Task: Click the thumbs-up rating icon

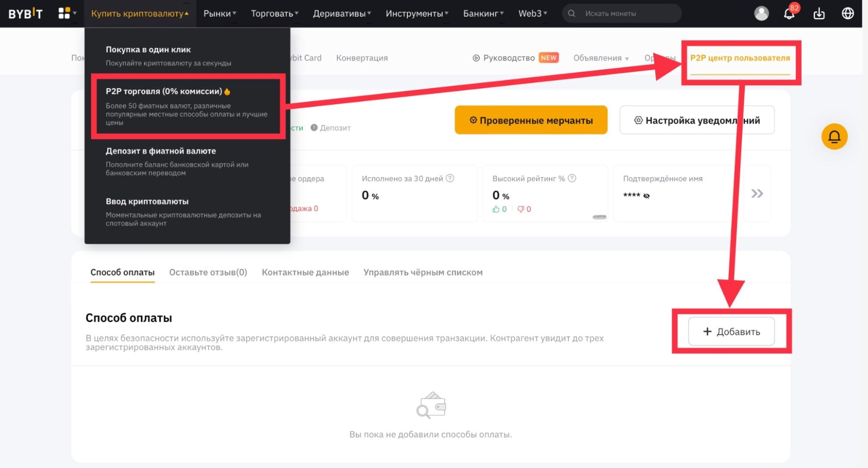Action: (496, 209)
